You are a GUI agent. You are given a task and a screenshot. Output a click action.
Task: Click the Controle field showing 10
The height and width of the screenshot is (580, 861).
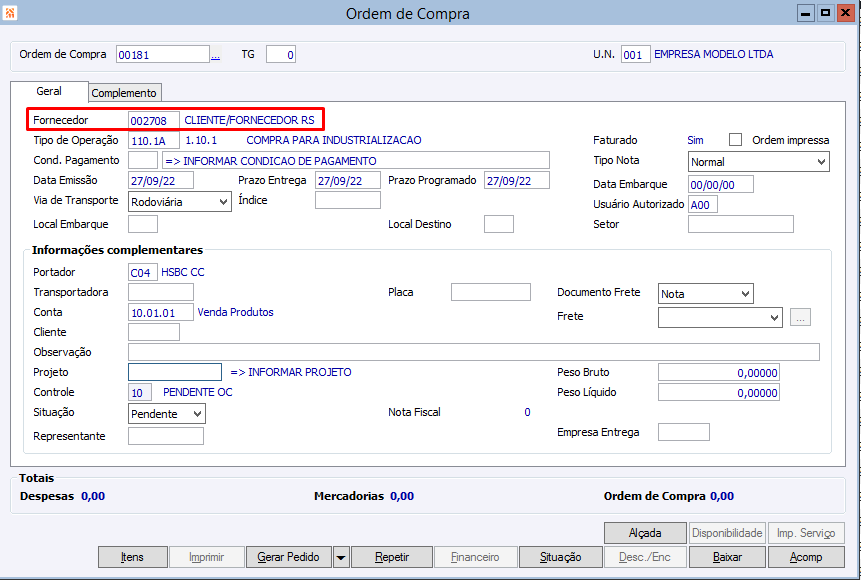[140, 392]
